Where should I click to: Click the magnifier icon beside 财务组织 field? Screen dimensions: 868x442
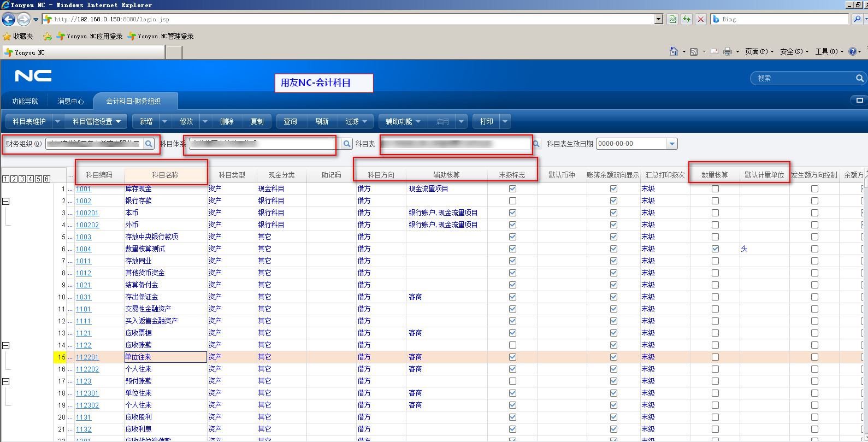pos(149,144)
